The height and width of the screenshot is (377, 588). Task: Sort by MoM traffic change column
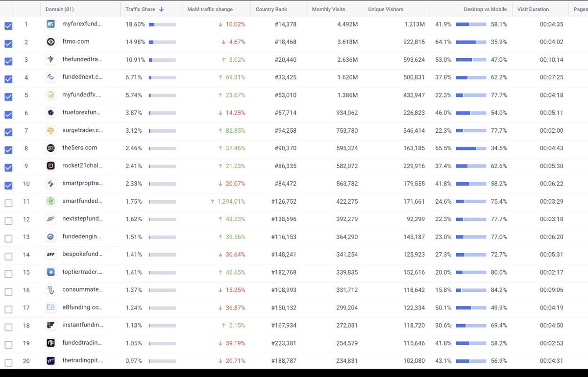[210, 9]
